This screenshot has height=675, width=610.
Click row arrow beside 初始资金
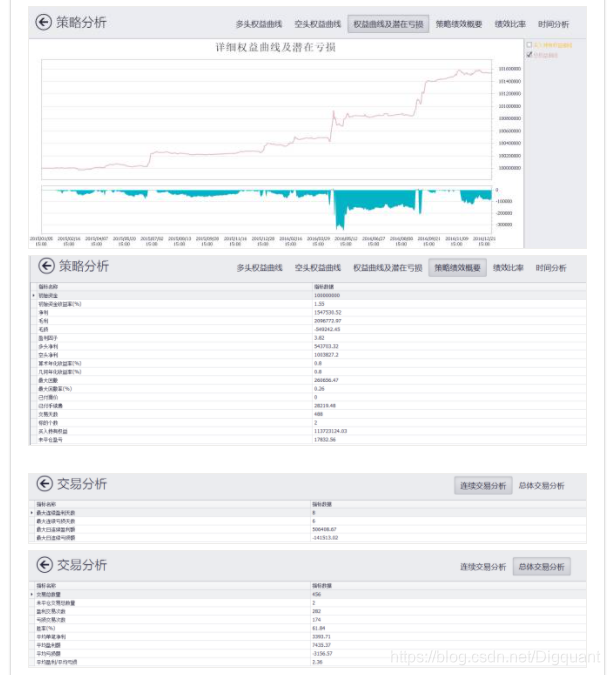34,295
